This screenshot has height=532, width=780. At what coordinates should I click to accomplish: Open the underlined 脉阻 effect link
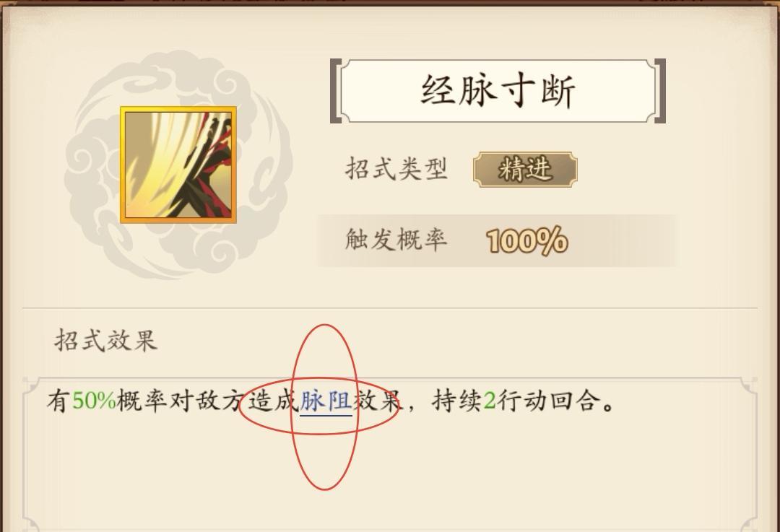[326, 401]
